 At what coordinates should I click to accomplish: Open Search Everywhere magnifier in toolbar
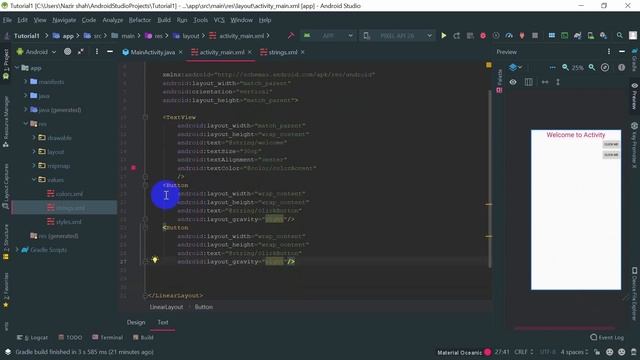619,36
